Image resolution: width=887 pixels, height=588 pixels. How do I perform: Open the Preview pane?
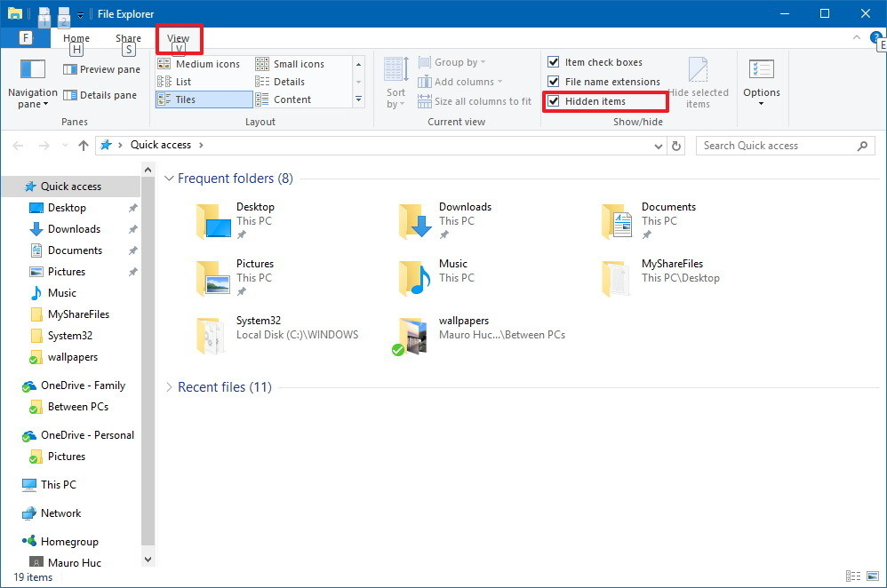point(100,69)
